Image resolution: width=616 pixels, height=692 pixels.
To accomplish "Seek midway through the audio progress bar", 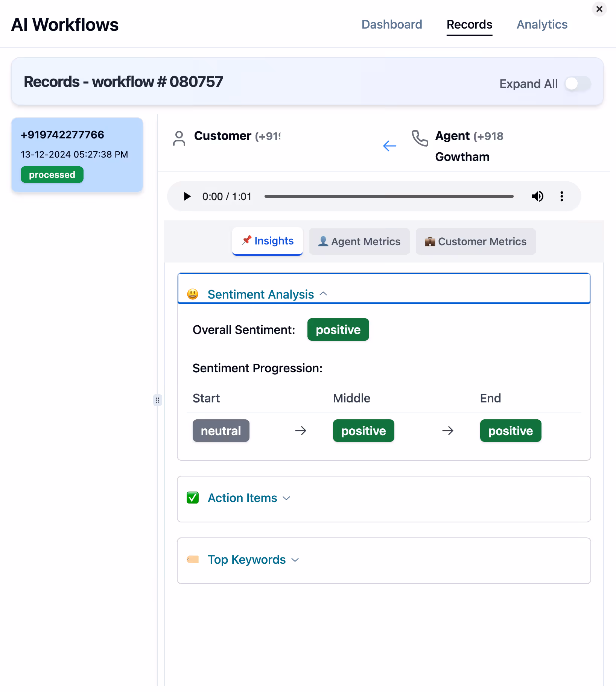I will [x=389, y=196].
